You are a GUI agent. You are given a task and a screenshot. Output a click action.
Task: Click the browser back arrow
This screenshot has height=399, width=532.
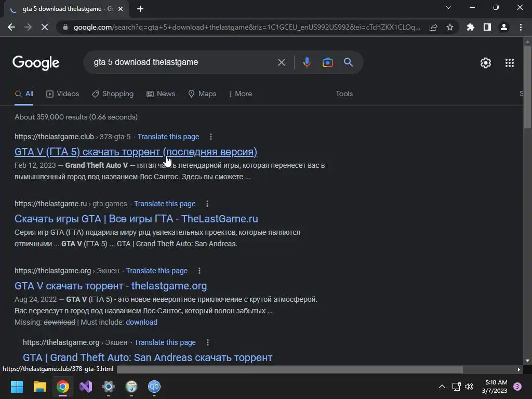[x=11, y=27]
